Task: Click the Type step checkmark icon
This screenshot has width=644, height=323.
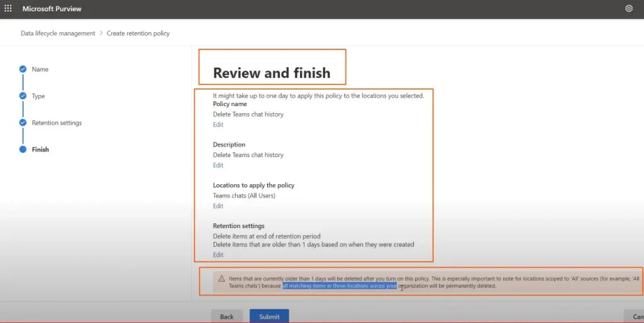Action: (23, 96)
